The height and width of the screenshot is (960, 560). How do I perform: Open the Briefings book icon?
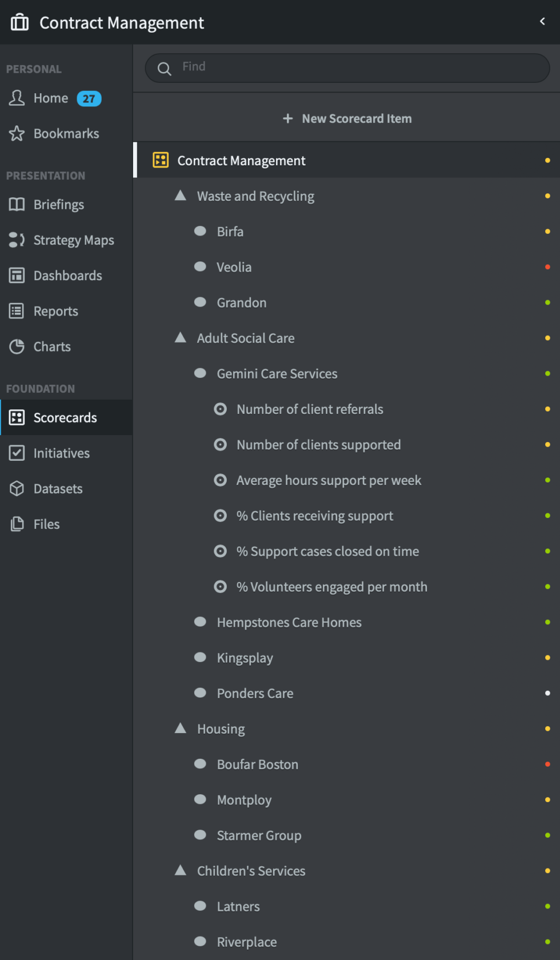[17, 205]
